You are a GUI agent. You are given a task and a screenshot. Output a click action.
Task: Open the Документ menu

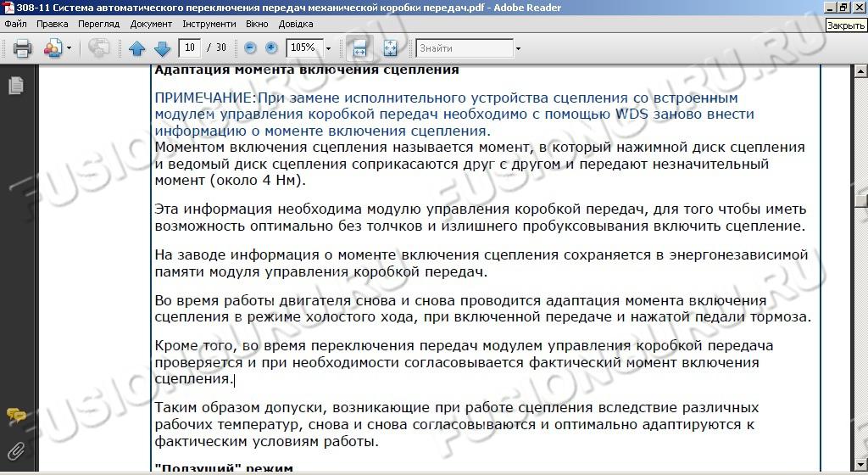(151, 24)
